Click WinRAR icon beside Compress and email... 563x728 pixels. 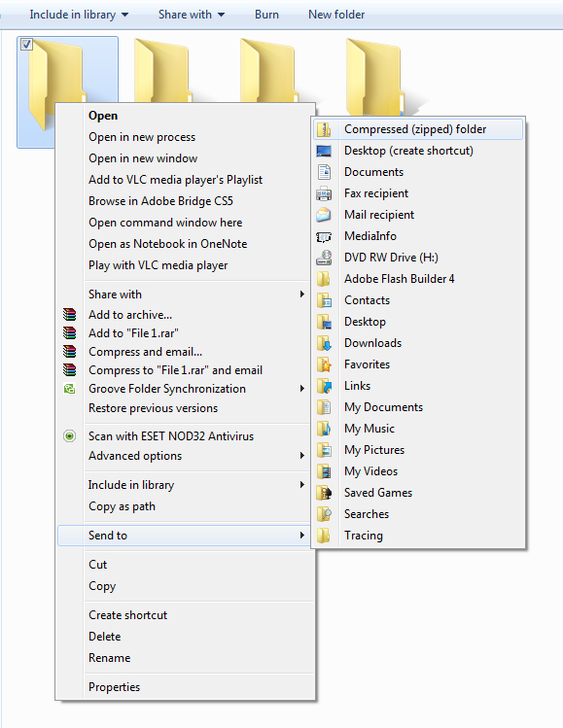click(69, 352)
